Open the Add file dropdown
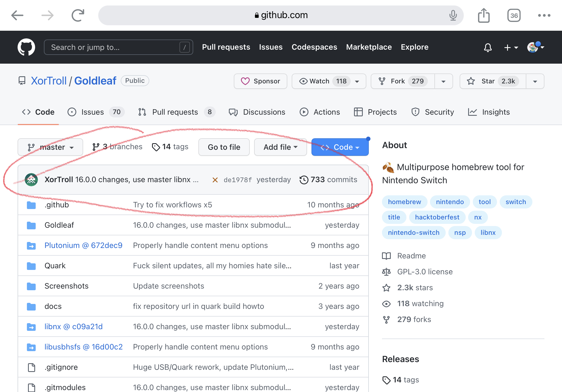The image size is (562, 392). (x=280, y=147)
